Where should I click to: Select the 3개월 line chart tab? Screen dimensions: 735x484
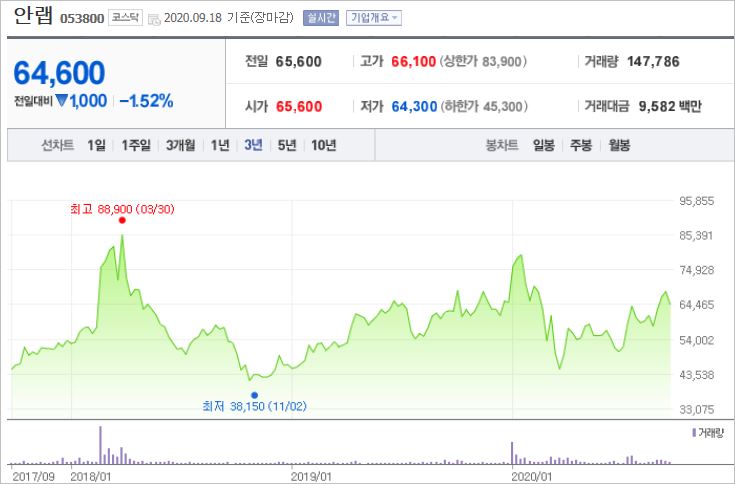[180, 145]
